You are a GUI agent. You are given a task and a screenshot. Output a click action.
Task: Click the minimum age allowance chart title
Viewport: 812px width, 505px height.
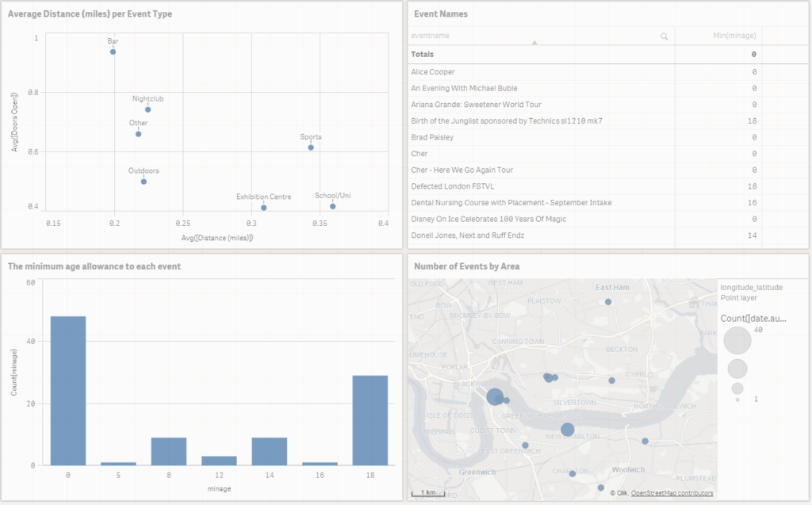[x=94, y=266]
